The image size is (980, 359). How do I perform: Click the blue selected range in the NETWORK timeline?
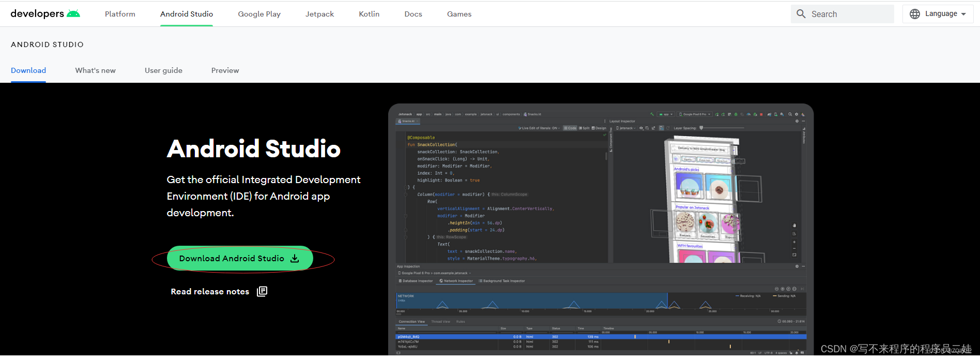click(x=532, y=301)
